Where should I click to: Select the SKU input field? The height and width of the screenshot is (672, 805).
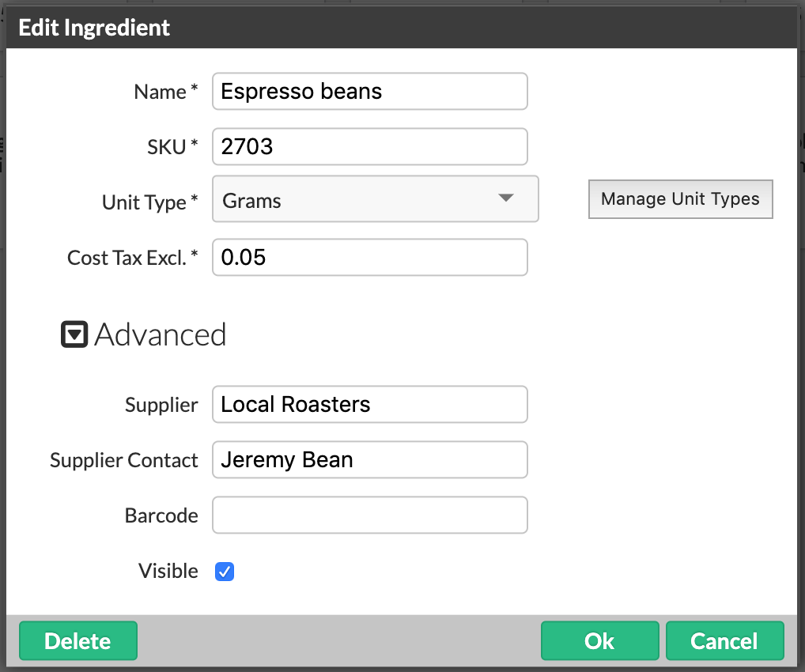pyautogui.click(x=369, y=147)
